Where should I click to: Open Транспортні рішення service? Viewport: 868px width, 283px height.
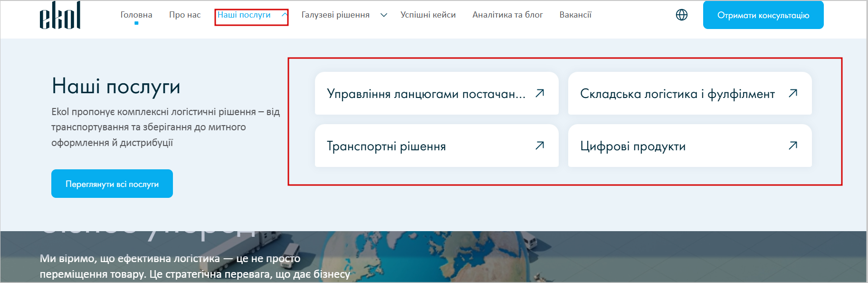pyautogui.click(x=437, y=146)
